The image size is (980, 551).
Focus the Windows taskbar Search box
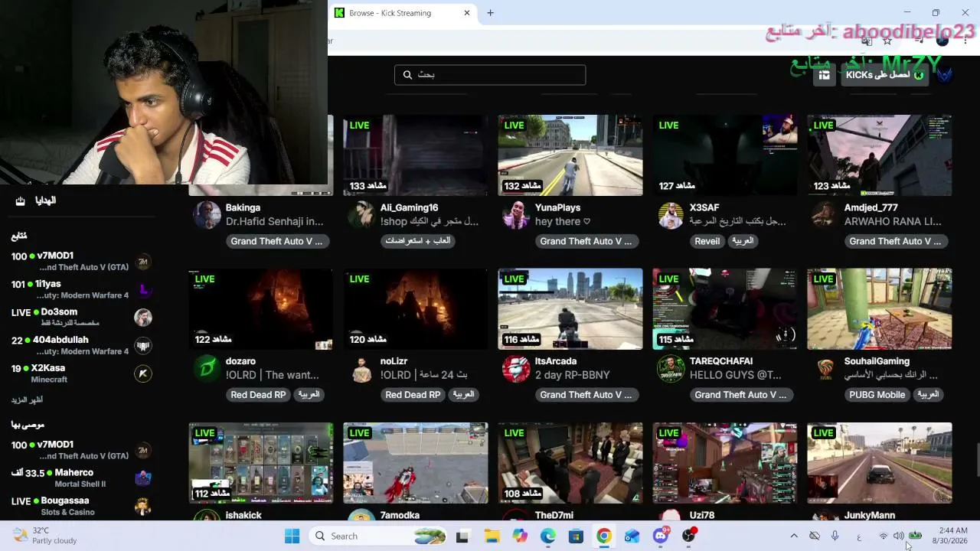click(x=379, y=536)
